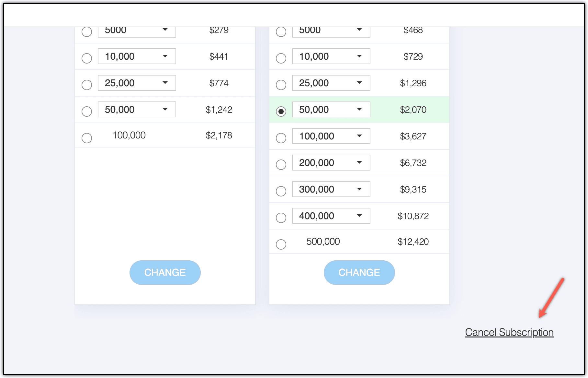This screenshot has width=588, height=378.
Task: Select the $6,732 plan radio button
Action: click(281, 165)
